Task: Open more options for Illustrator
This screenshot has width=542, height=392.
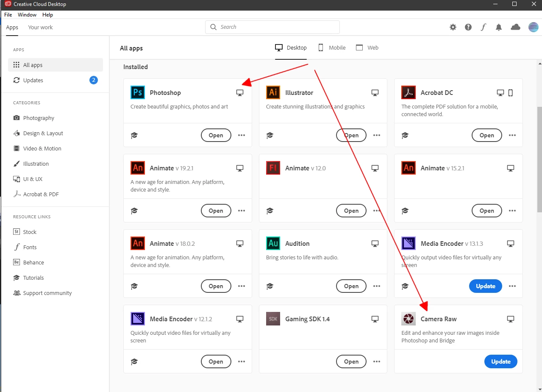Action: pyautogui.click(x=377, y=135)
